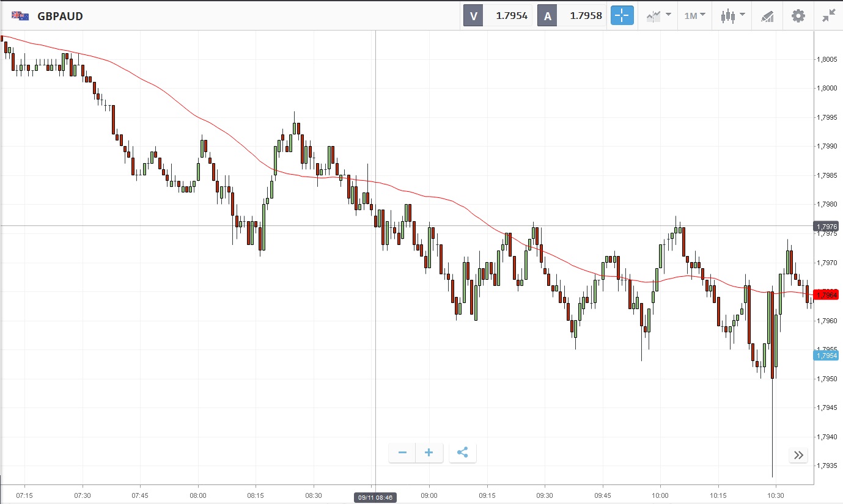Image resolution: width=843 pixels, height=504 pixels.
Task: Toggle the crosshair cursor button
Action: (622, 16)
